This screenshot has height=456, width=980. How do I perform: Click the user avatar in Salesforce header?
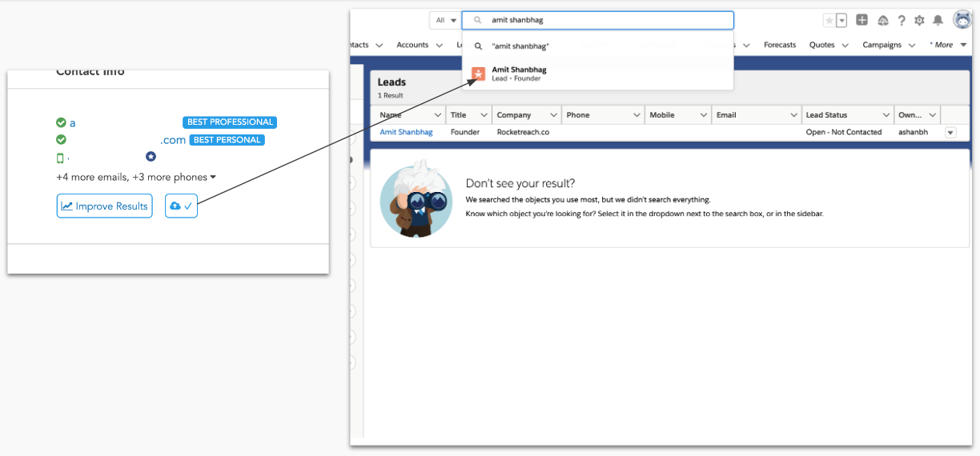(x=962, y=20)
